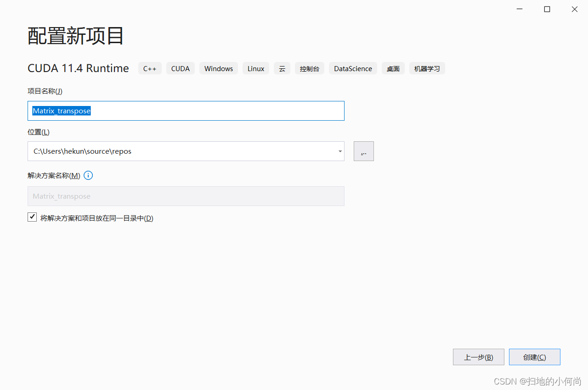Click in the project name input field

click(186, 111)
